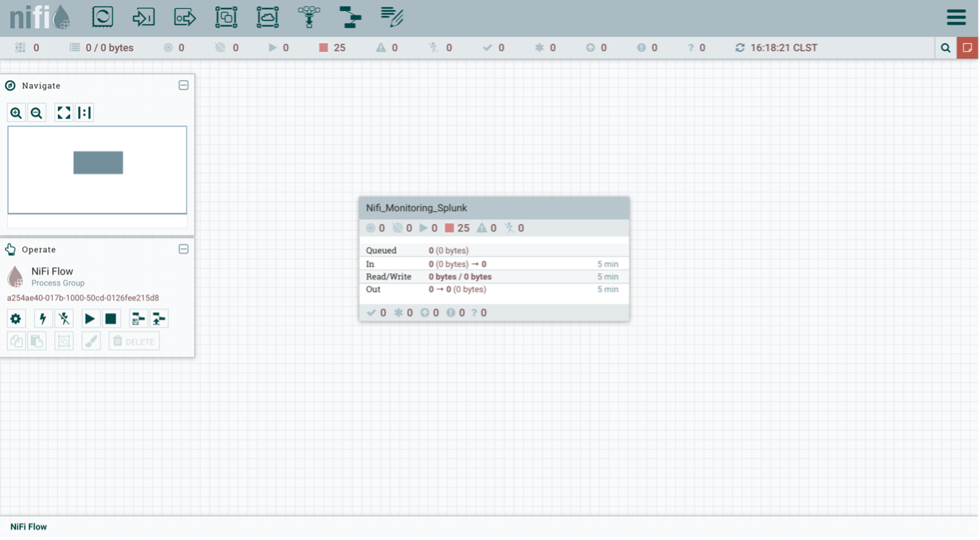Collapse the Navigate panel

click(x=183, y=86)
